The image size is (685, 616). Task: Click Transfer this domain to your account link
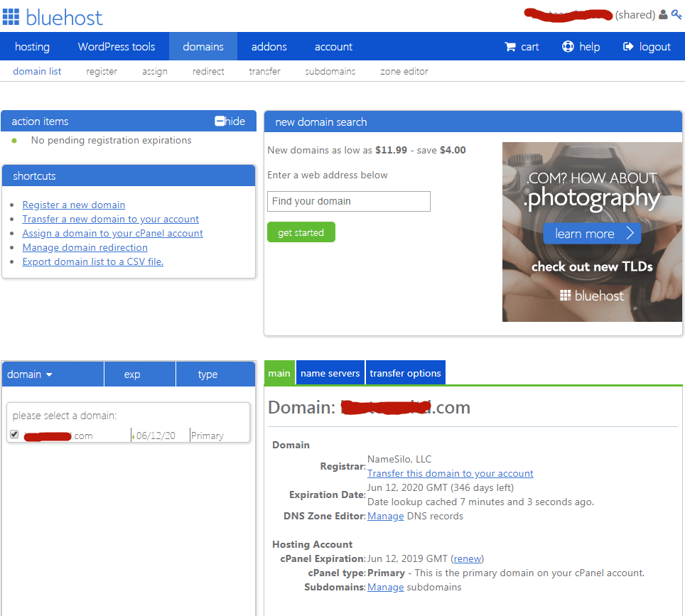click(451, 474)
